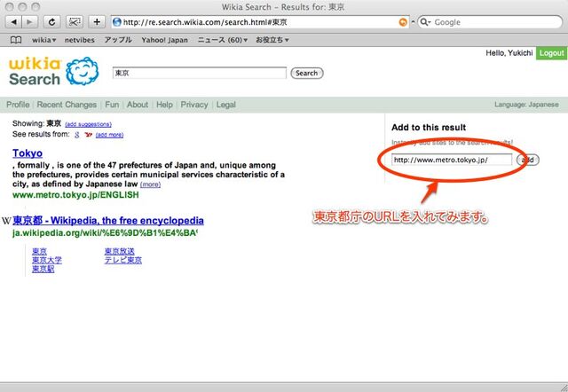This screenshot has width=568, height=392.
Task: Click the Search button
Action: [307, 73]
